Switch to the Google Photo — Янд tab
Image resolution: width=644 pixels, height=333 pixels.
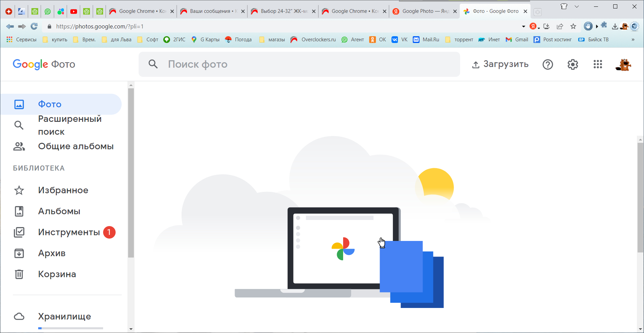tap(424, 12)
